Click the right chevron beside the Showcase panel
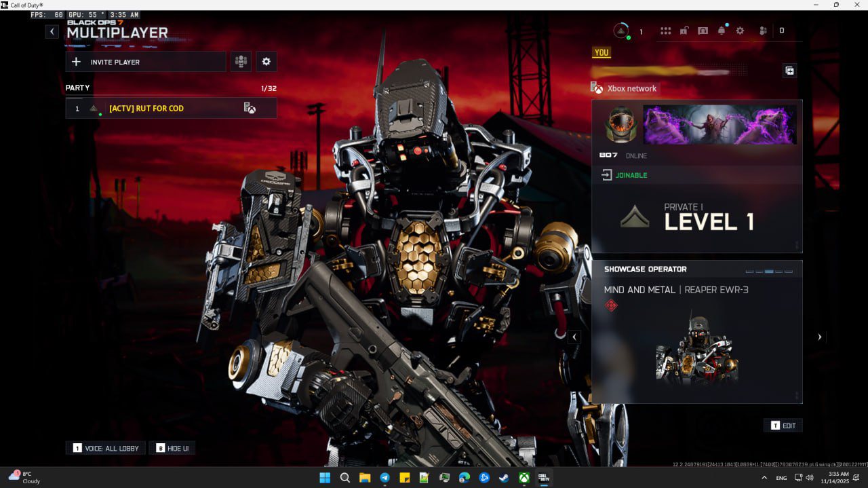The image size is (868, 488). click(x=819, y=337)
